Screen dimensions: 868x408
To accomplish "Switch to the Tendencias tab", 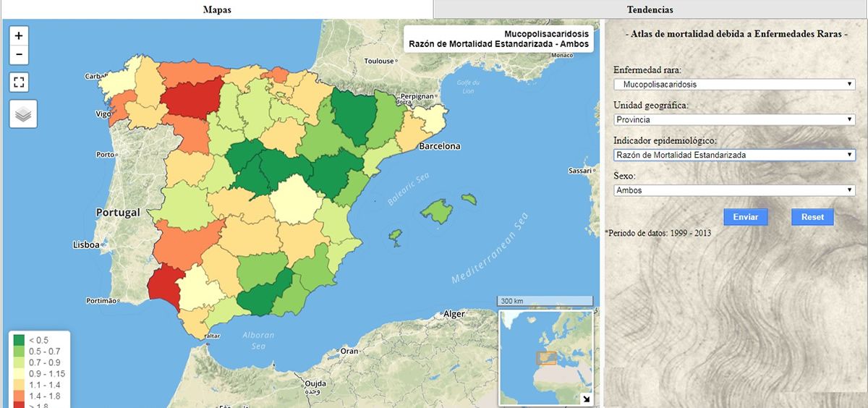I will click(650, 9).
